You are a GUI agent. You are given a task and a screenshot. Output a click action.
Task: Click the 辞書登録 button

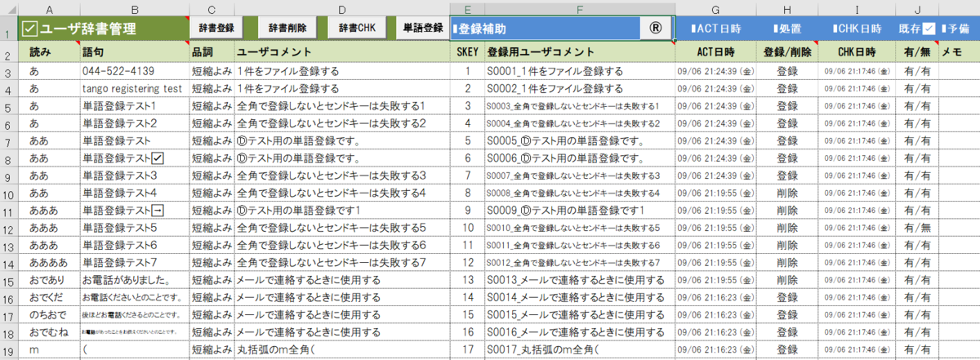tap(217, 28)
